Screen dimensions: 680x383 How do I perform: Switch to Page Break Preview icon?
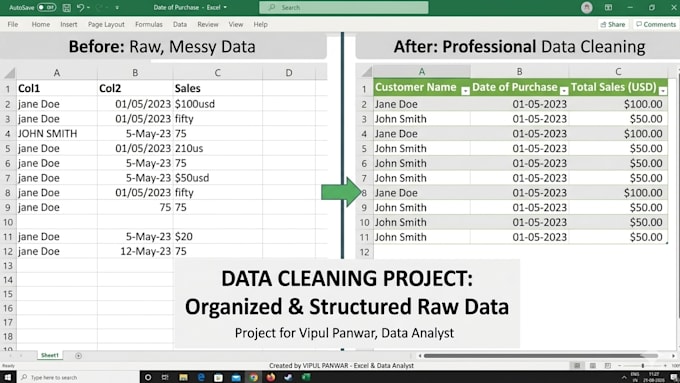coord(608,366)
